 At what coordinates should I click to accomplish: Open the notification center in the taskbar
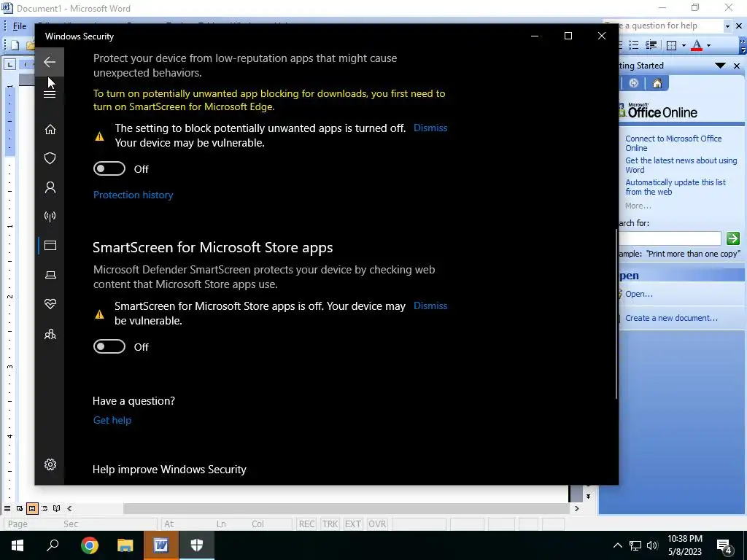pos(724,546)
